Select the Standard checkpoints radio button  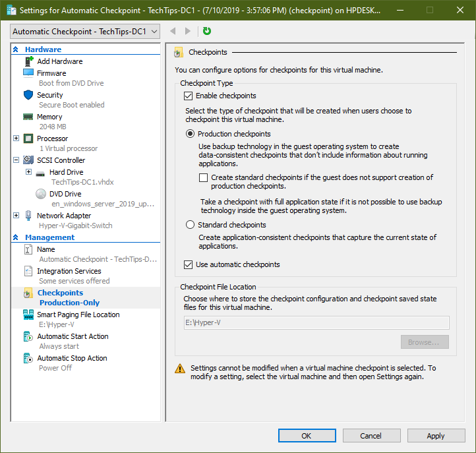[x=190, y=225]
